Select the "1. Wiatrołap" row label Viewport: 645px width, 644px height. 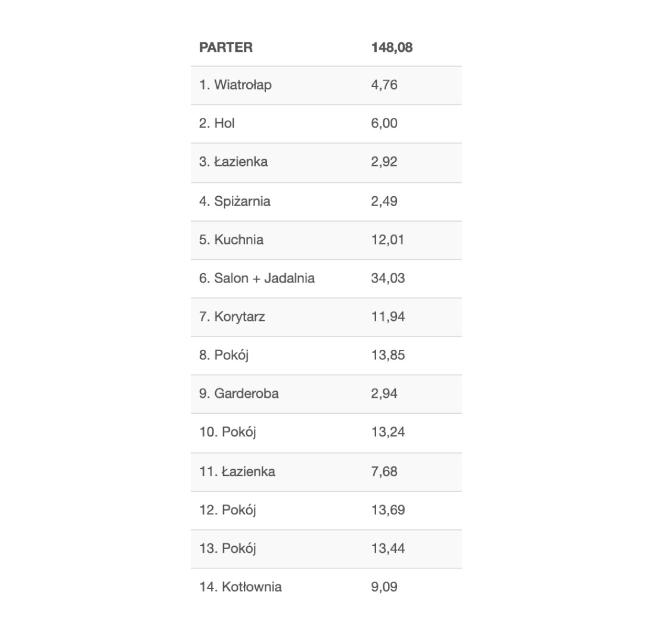pos(235,85)
